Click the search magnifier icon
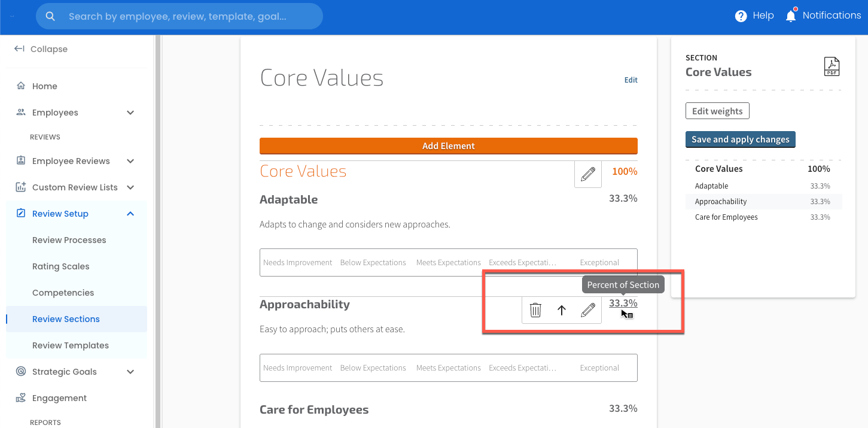The height and width of the screenshot is (428, 868). [x=50, y=17]
